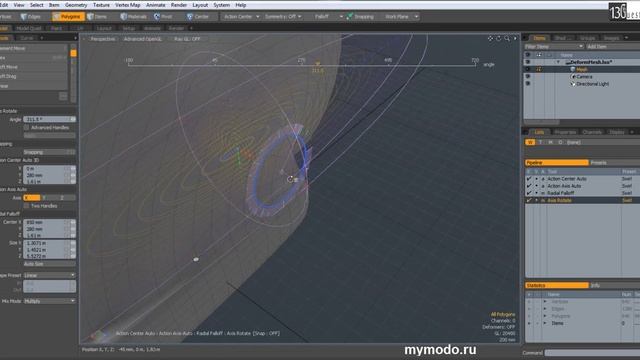Select Radial Falloff in tool pipe

pos(561,193)
